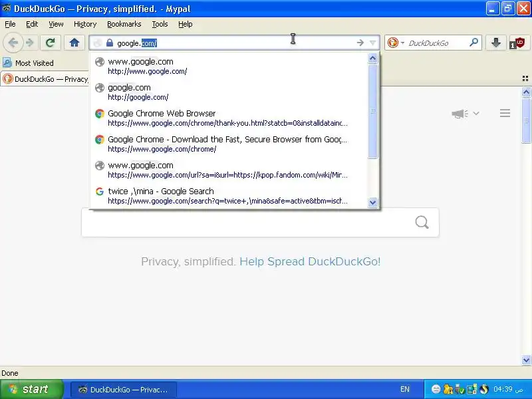
Task: Click the Chrome icon on thank-you.html suggestion
Action: tap(99, 114)
